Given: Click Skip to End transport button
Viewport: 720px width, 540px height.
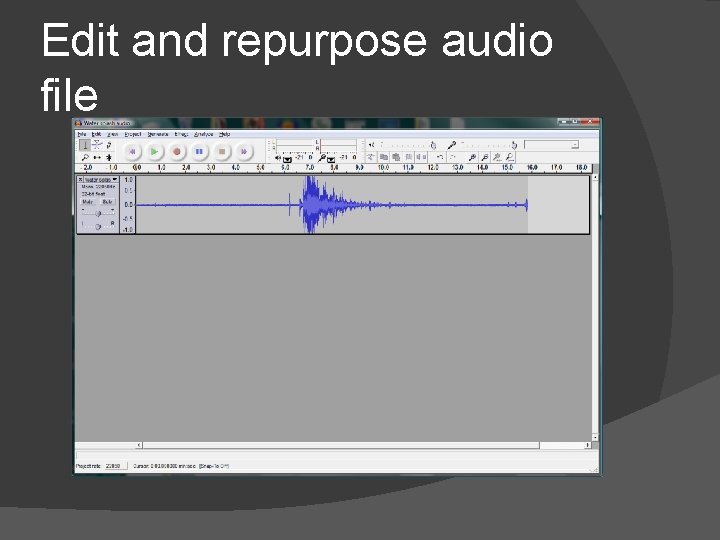Looking at the screenshot, I should 244,151.
